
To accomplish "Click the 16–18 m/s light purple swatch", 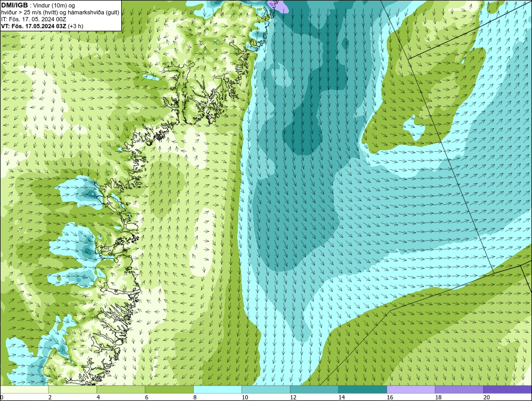I will (x=411, y=389).
